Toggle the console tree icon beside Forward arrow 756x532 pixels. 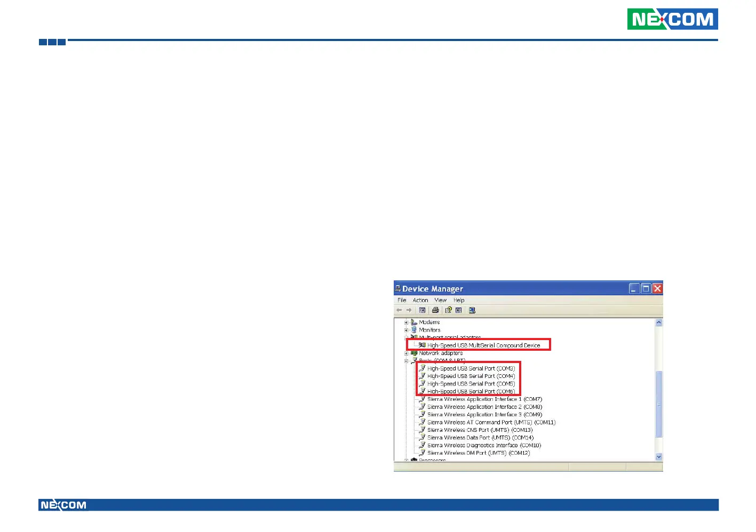(x=422, y=310)
